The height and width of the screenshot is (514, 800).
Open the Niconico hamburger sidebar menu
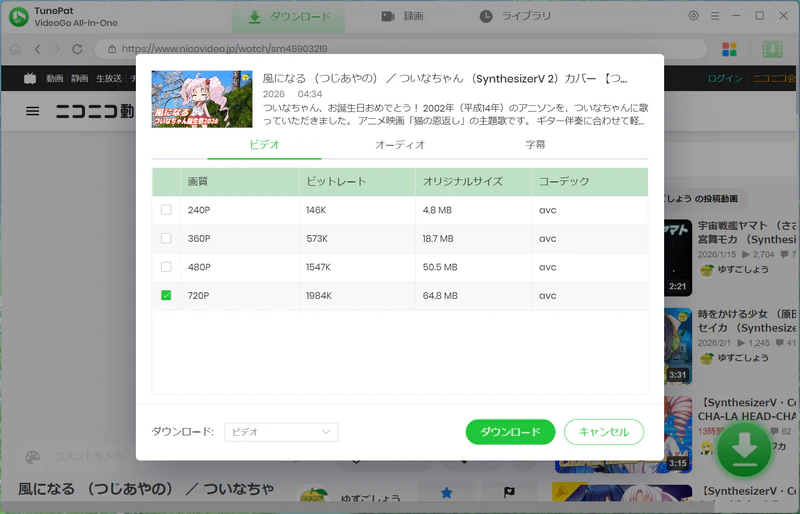coord(33,111)
